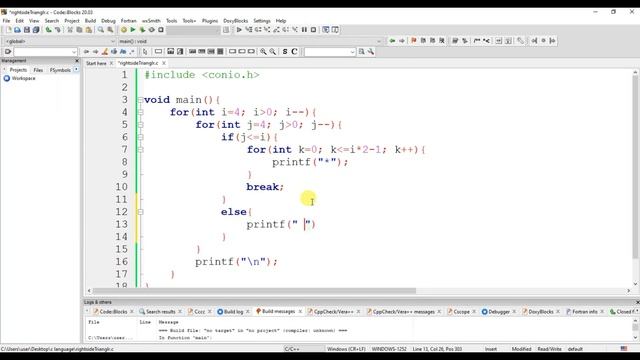Click the Zoom in magnifier icon
Viewport: 640px width, 360px height.
(x=263, y=52)
